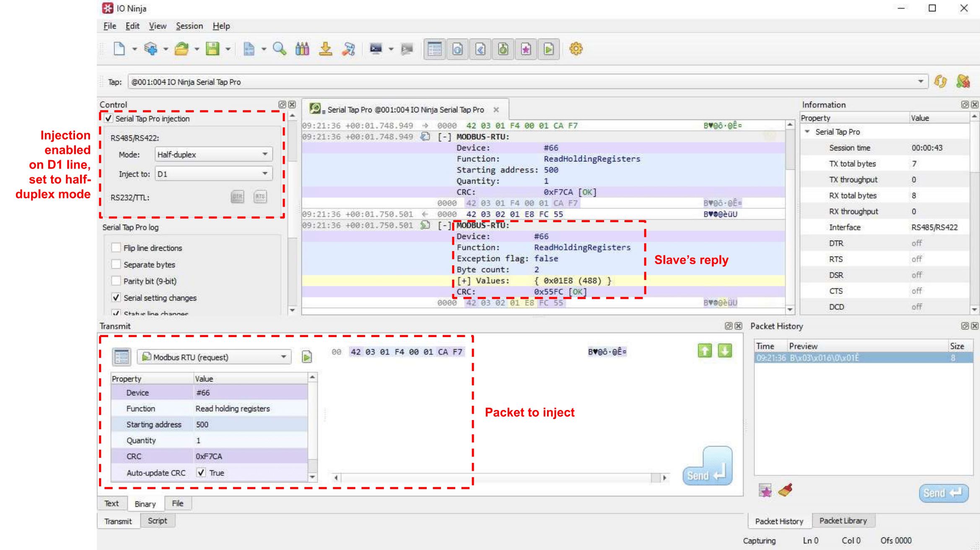Click the terminal monitor toolbar icon

tap(376, 49)
